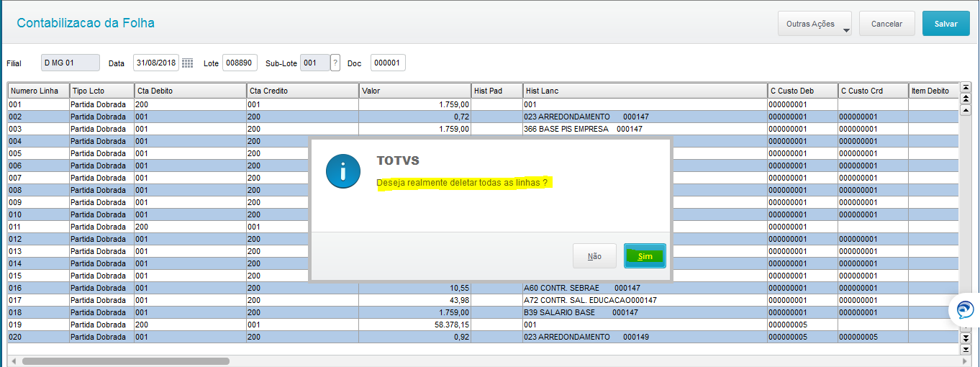Viewport: 980px width, 367px height.
Task: Click the value 58.378,15 cell
Action: coord(415,325)
